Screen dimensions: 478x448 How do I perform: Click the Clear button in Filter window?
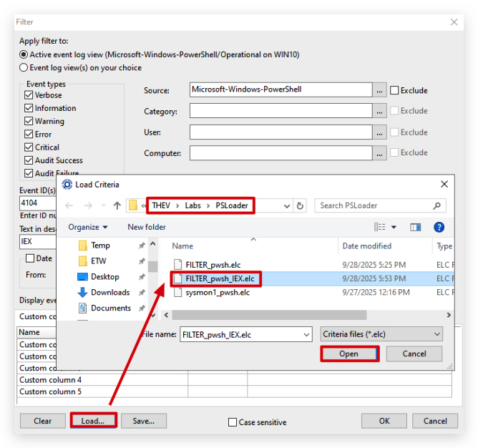coord(43,421)
